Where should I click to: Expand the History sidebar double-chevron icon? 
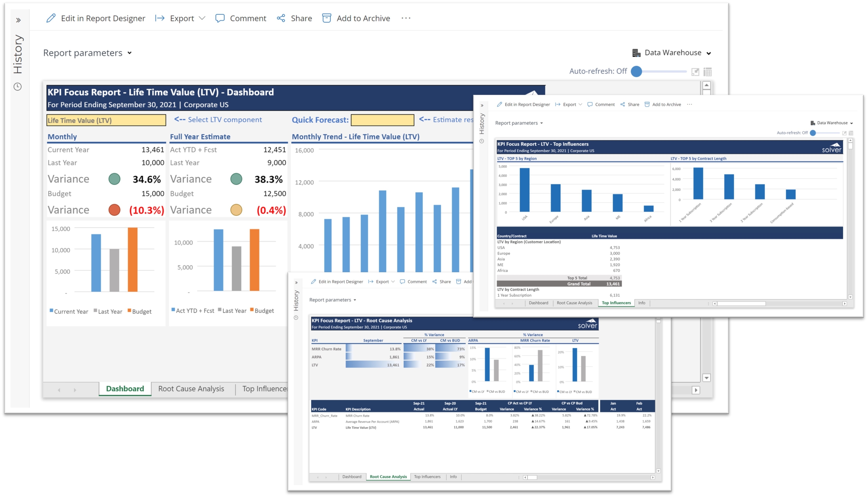tap(18, 20)
